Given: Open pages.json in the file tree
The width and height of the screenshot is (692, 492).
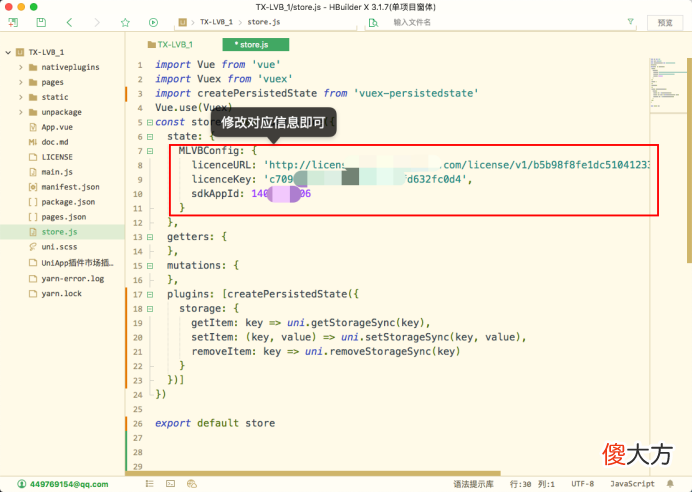Looking at the screenshot, I should click(x=64, y=217).
